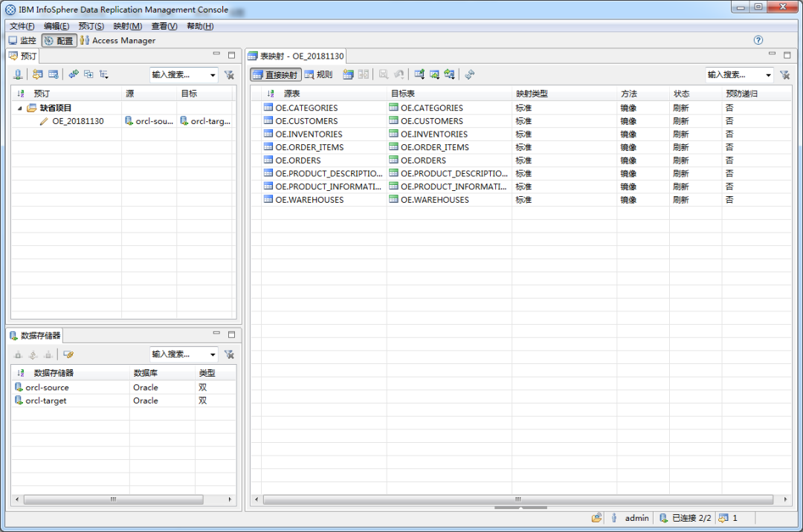
Task: Click the subscription properties icon in 预订 toolbar
Action: pyautogui.click(x=54, y=75)
